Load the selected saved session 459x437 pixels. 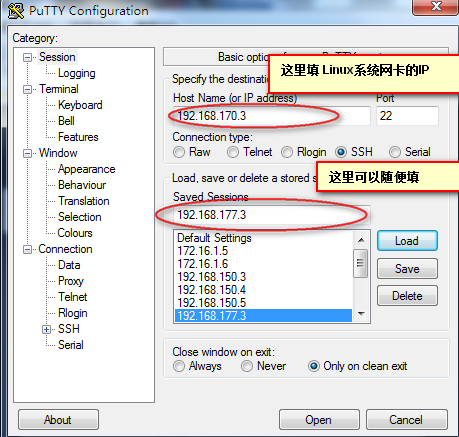[407, 241]
